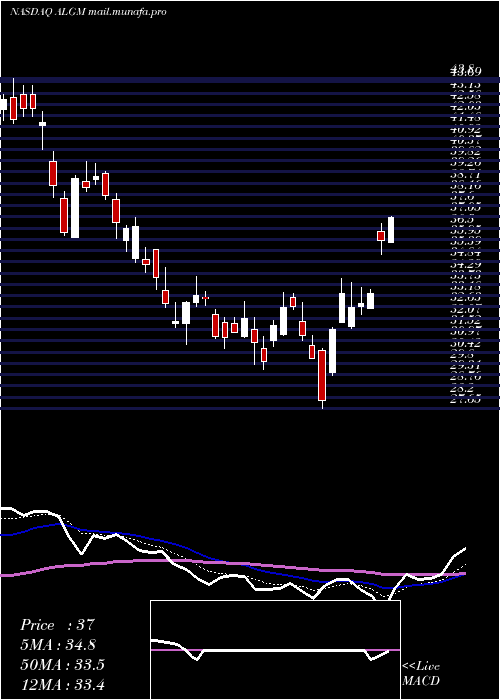Click the 30.42 price axis label
This screenshot has height=700, width=500.
click(x=466, y=344)
